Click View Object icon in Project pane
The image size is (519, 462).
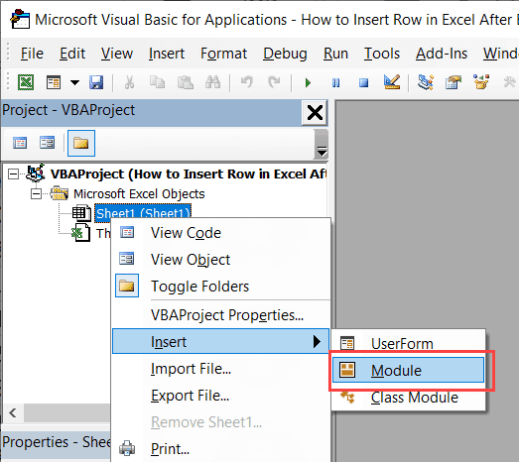coord(47,143)
